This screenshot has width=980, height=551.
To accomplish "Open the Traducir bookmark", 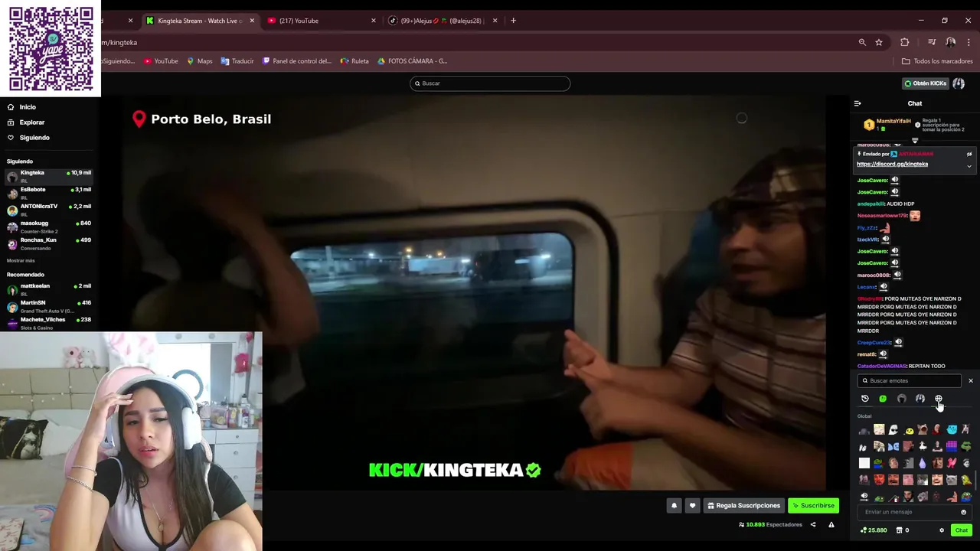I will point(237,61).
